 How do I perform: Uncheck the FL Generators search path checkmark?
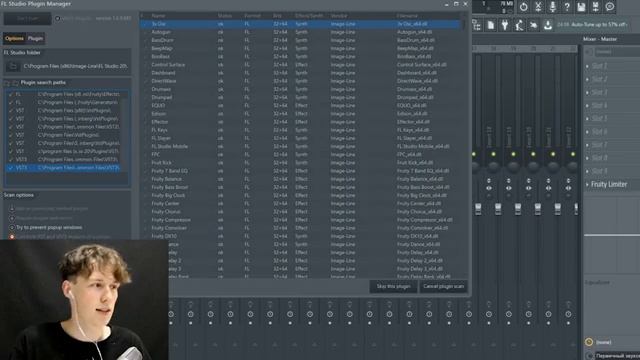pyautogui.click(x=11, y=102)
